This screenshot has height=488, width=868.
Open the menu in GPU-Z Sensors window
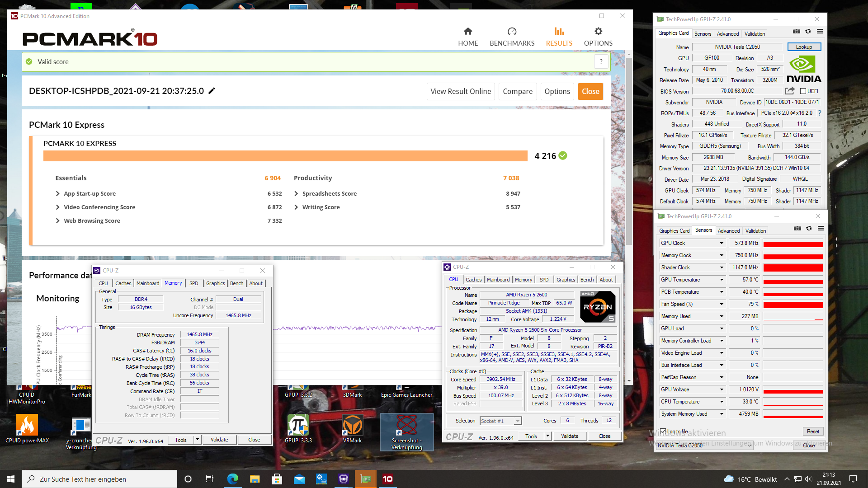(x=821, y=228)
